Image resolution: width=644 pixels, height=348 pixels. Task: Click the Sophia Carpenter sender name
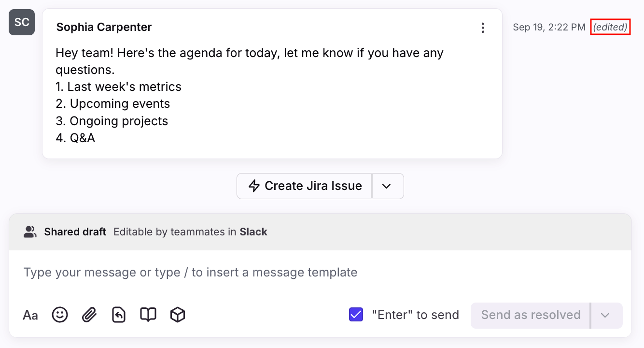104,28
